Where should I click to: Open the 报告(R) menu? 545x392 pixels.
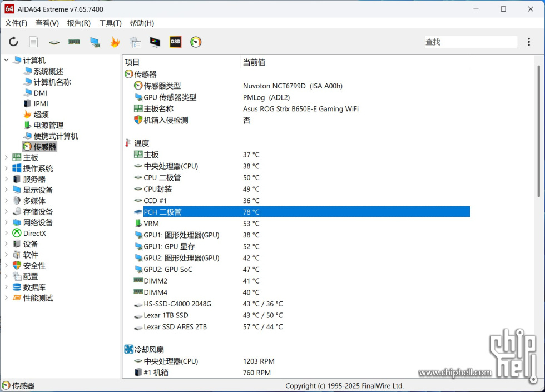click(78, 23)
